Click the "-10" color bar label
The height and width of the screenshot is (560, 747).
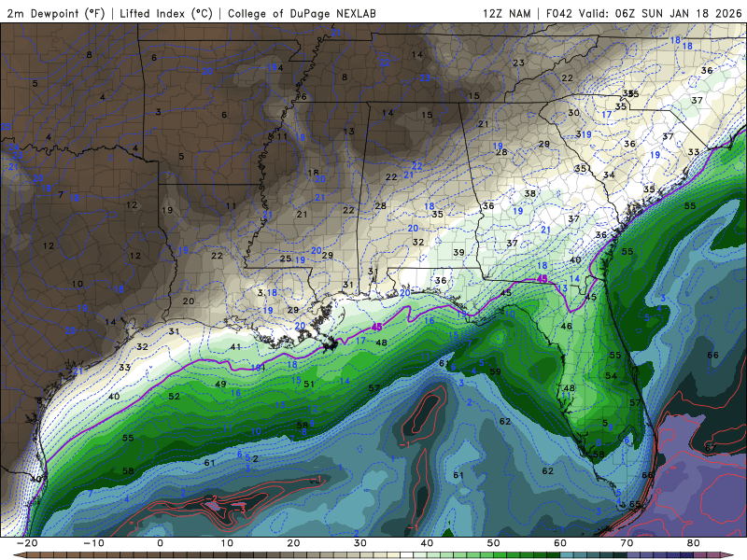(93, 543)
